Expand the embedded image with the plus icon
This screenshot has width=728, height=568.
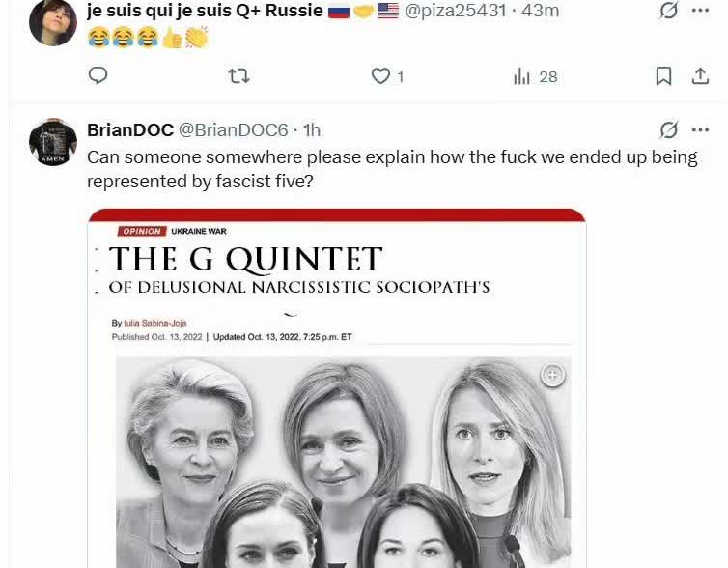[552, 375]
